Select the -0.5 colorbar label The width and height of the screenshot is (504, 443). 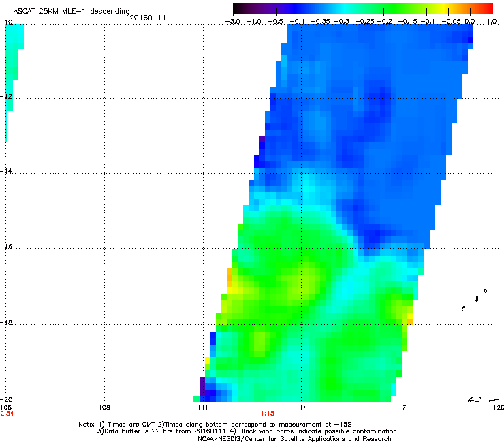(275, 22)
